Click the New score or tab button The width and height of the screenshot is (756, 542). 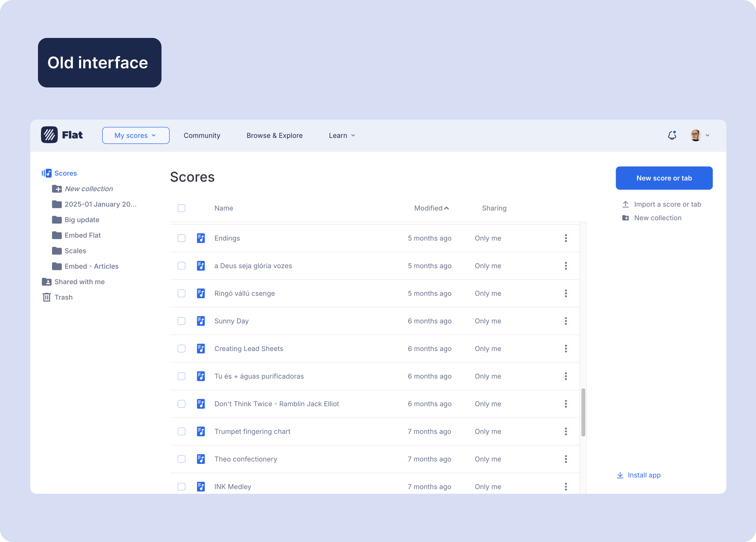pos(664,178)
